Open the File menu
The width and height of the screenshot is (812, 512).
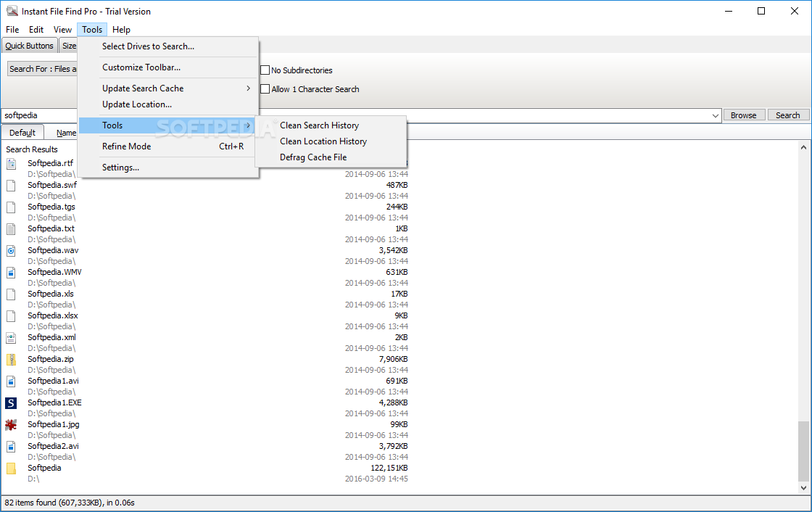(12, 30)
